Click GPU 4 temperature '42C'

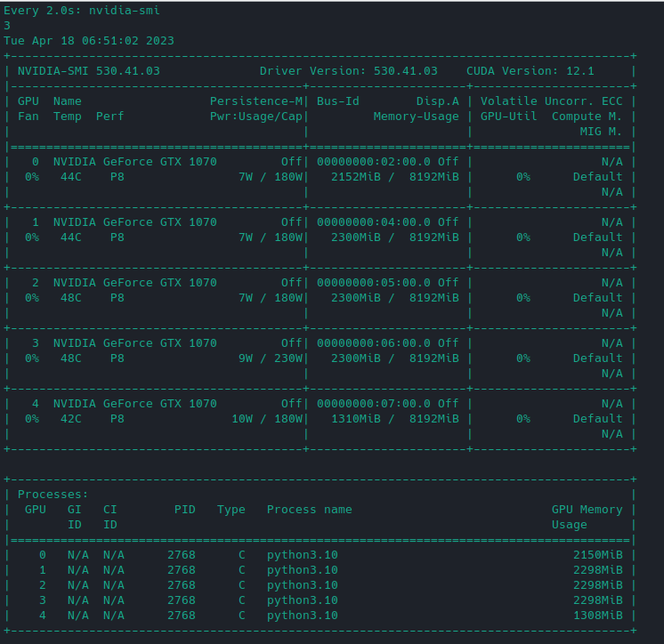click(x=71, y=419)
